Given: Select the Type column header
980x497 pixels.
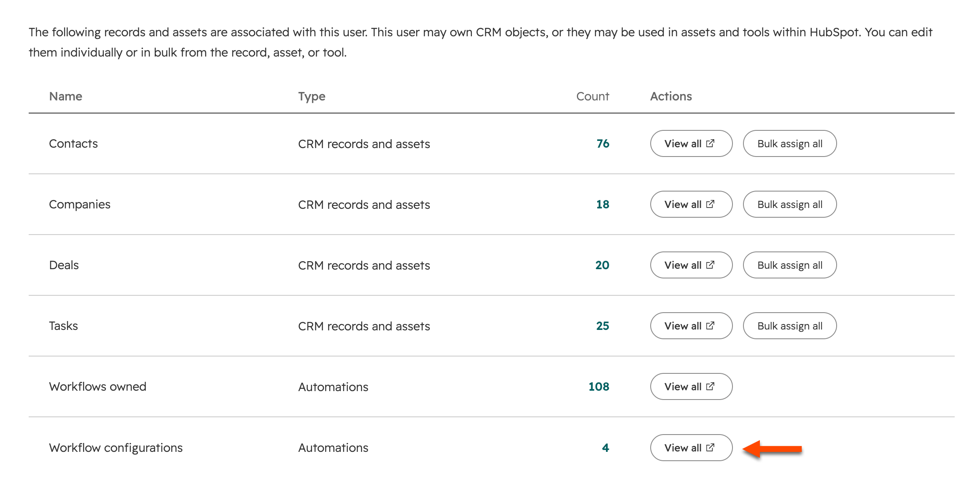Looking at the screenshot, I should 312,97.
